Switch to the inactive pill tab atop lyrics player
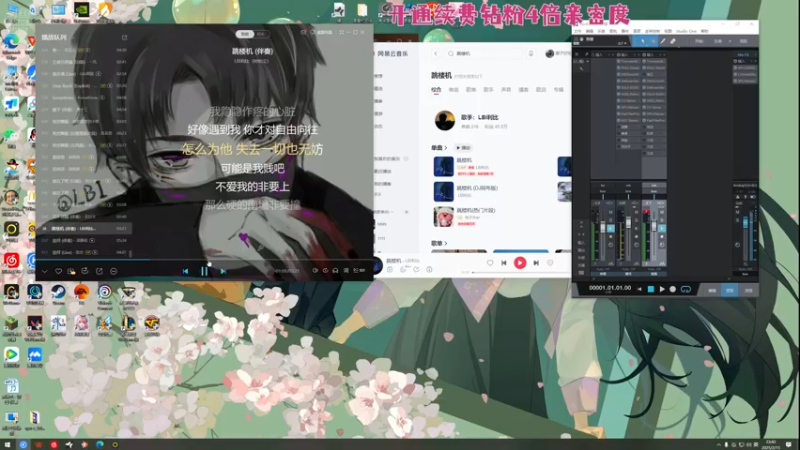Image resolution: width=800 pixels, height=450 pixels. [x=261, y=34]
